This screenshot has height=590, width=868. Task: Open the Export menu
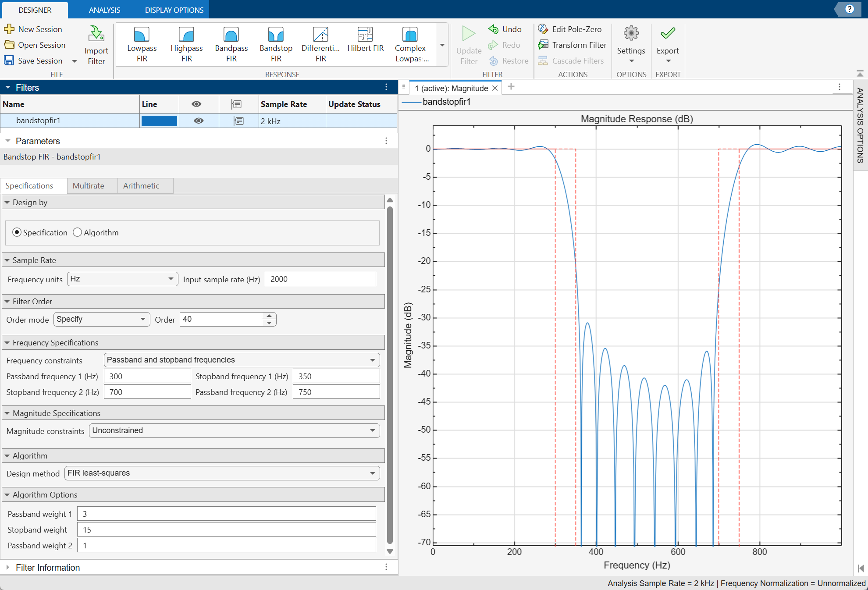coord(667,45)
